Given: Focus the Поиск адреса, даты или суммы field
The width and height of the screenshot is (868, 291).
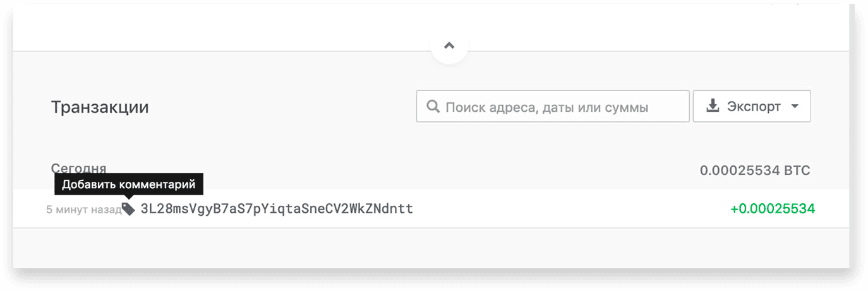Looking at the screenshot, I should click(x=553, y=107).
